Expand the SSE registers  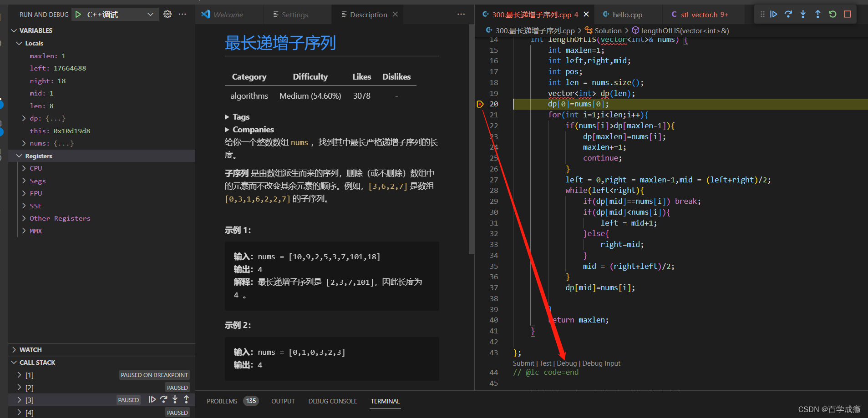24,206
